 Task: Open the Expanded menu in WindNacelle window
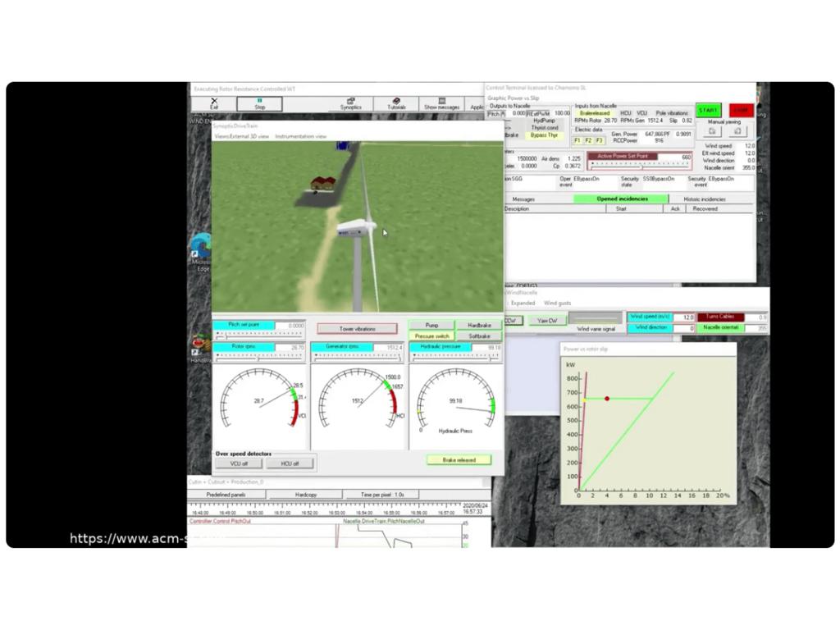(523, 304)
